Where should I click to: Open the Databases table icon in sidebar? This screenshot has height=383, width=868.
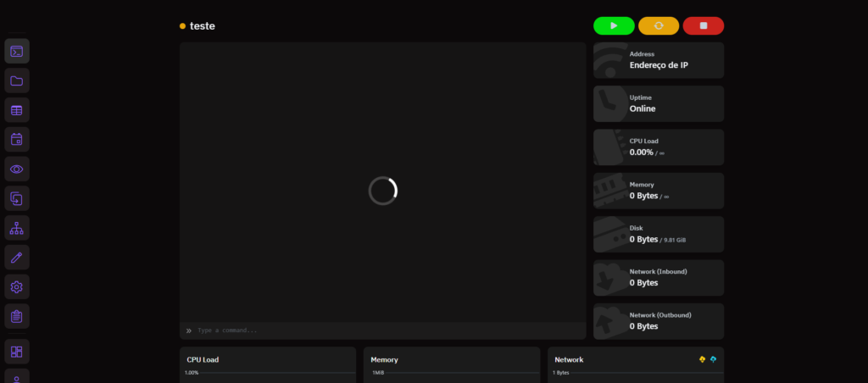(x=17, y=110)
